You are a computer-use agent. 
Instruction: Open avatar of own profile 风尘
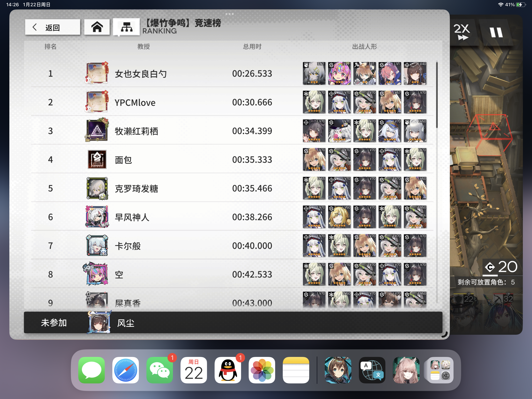coord(99,322)
